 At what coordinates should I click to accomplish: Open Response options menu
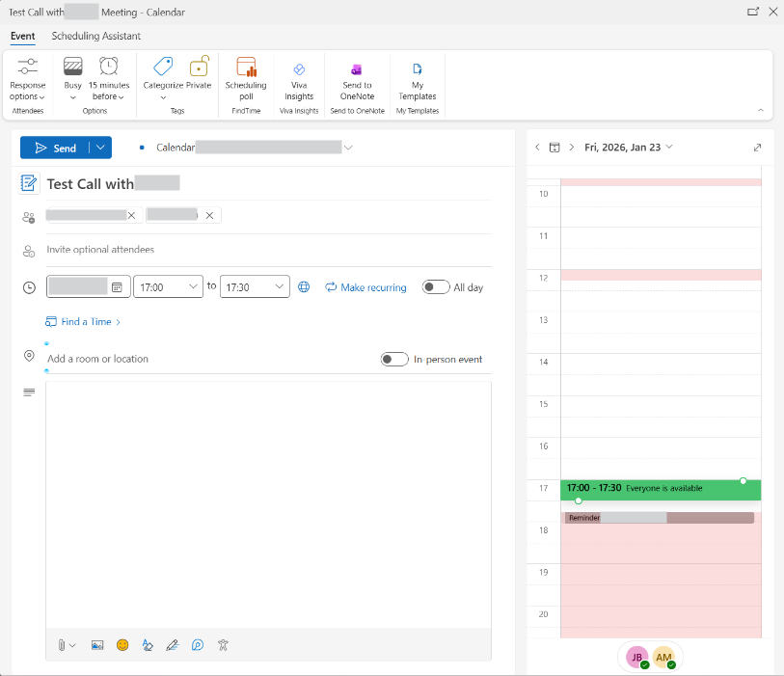point(28,79)
